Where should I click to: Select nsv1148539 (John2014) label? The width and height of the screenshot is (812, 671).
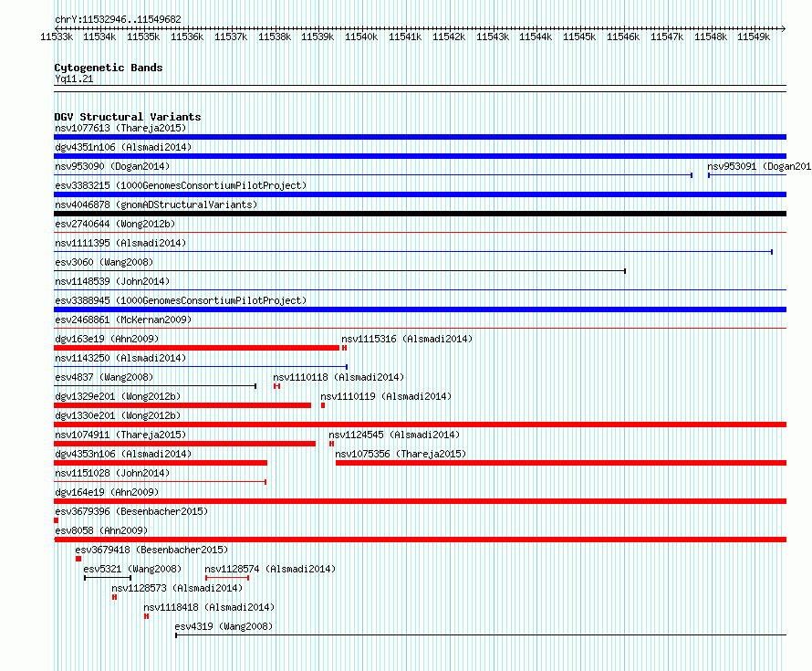(112, 281)
